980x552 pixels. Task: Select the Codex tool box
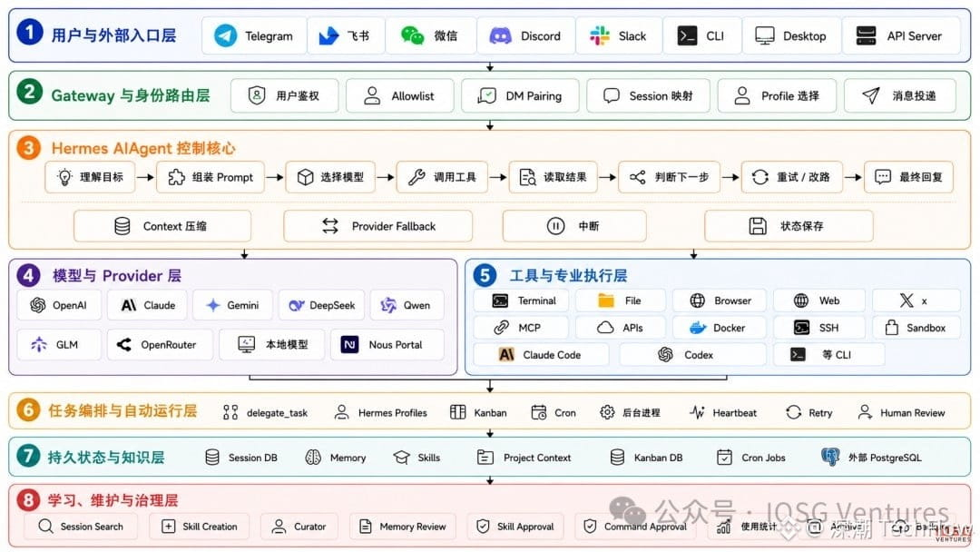[x=692, y=354]
